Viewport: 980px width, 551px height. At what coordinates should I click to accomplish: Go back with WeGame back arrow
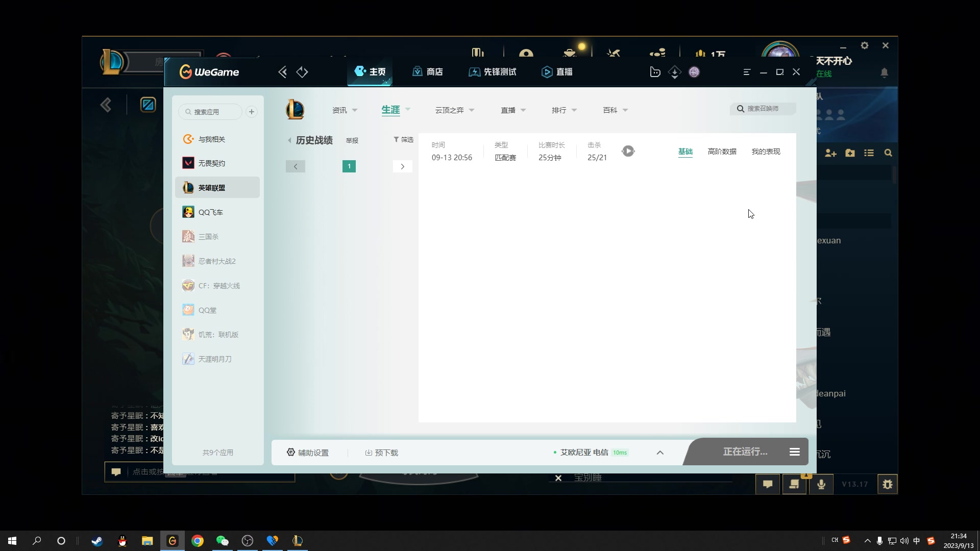pos(282,72)
